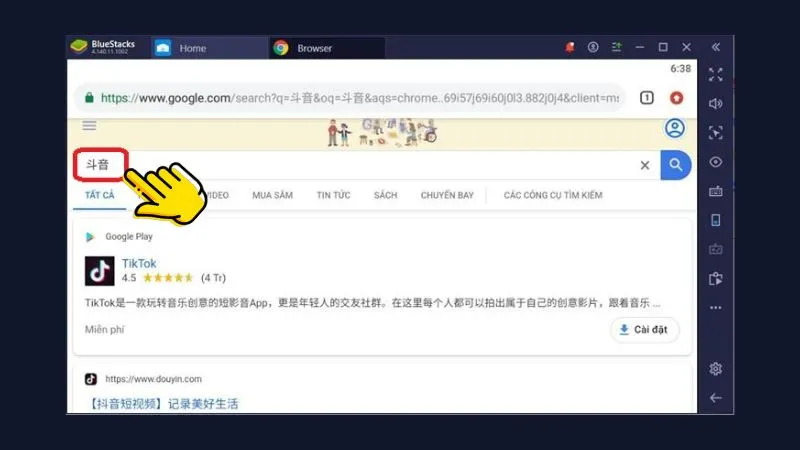Viewport: 800px width, 450px height.
Task: Select the TẤT CẢ results tab
Action: pos(99,195)
